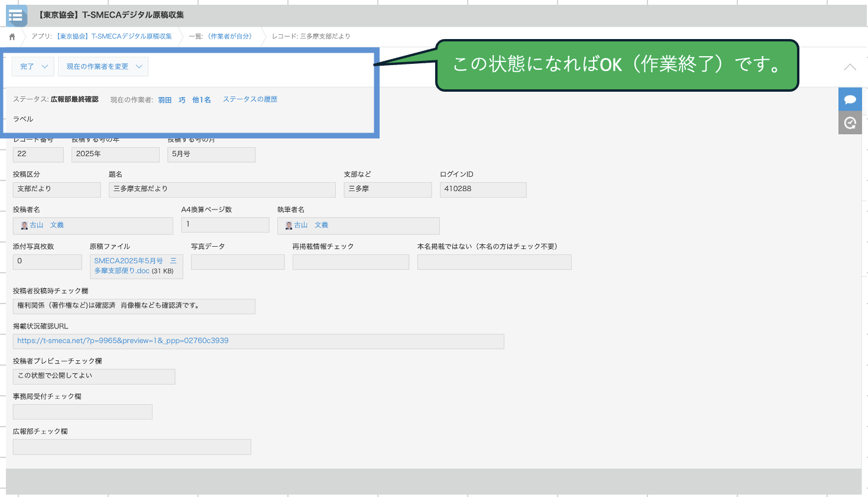Screen dimensions: 868x497
Task: Open the t-smeca.net preview URL
Action: (123, 341)
